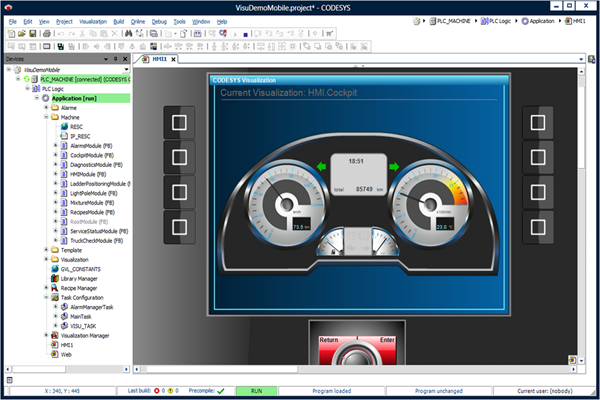Toggle the bottom-left square HMI button
600x400 pixels.
tap(181, 226)
